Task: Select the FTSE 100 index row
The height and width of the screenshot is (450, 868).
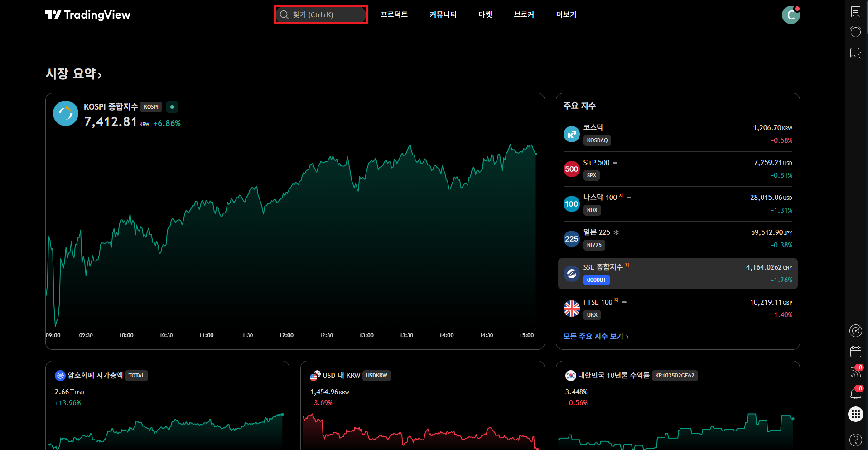Action: (x=678, y=309)
